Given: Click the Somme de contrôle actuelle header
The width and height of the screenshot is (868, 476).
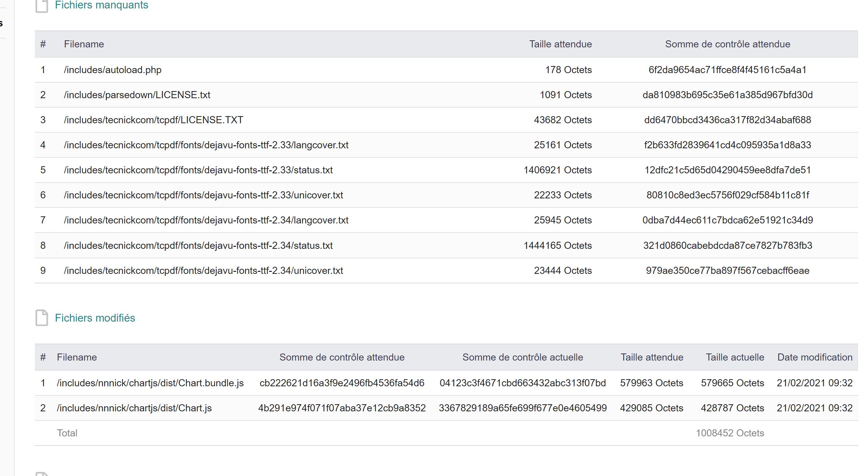Looking at the screenshot, I should tap(523, 357).
